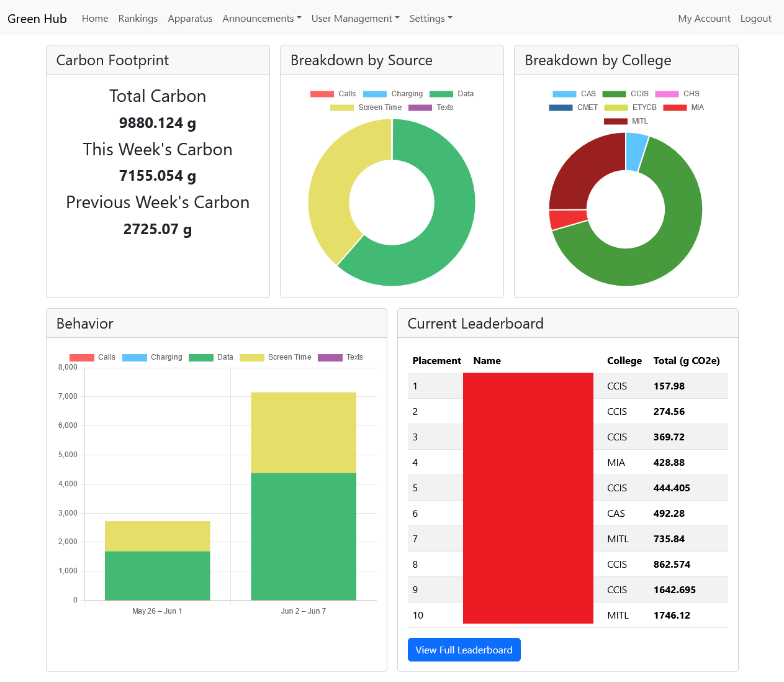Click the Jun 2 – Jun 7 yellow bar segment
The height and width of the screenshot is (682, 784).
304,432
